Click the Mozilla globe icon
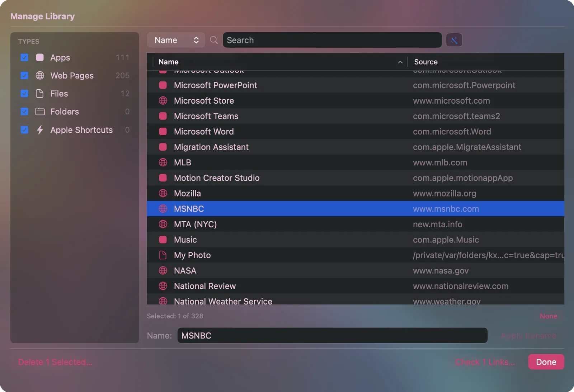The width and height of the screenshot is (574, 392). tap(163, 193)
